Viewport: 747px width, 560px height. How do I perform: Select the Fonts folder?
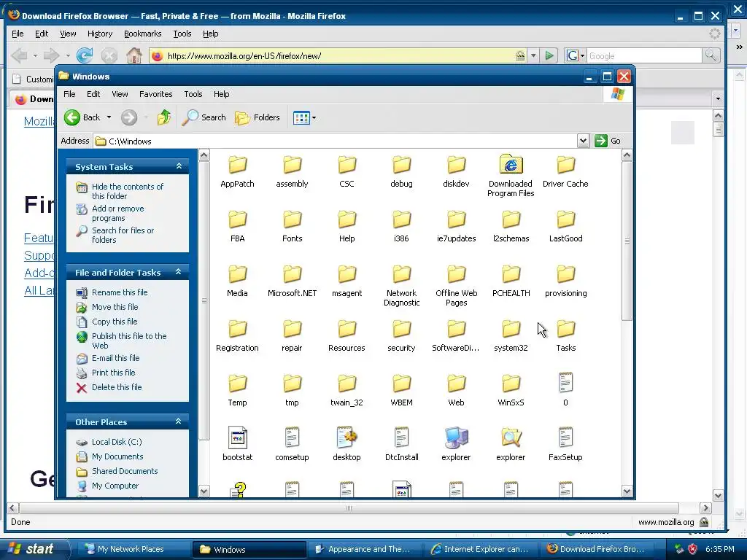pyautogui.click(x=292, y=226)
